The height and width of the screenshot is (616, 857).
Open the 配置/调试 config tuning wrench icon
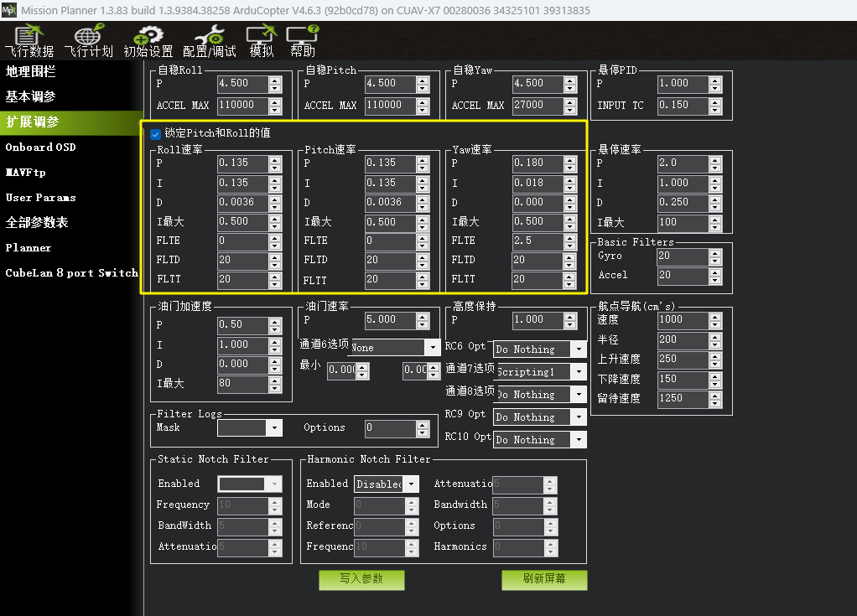coord(209,39)
